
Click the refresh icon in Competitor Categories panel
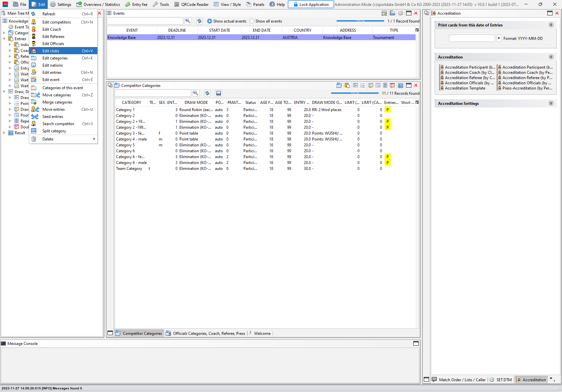[207, 93]
